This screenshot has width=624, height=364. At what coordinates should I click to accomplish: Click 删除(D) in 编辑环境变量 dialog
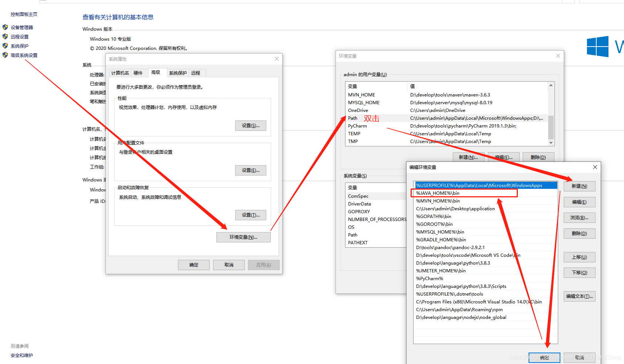pyautogui.click(x=579, y=234)
